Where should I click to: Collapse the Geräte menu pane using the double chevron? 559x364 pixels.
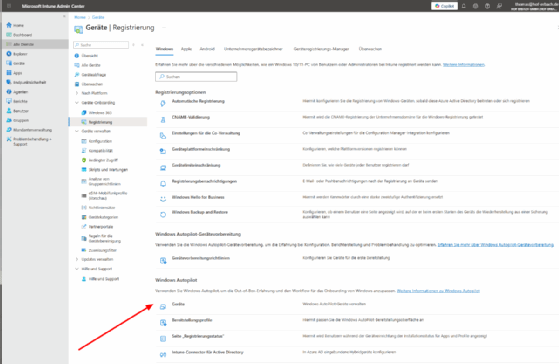pyautogui.click(x=142, y=45)
